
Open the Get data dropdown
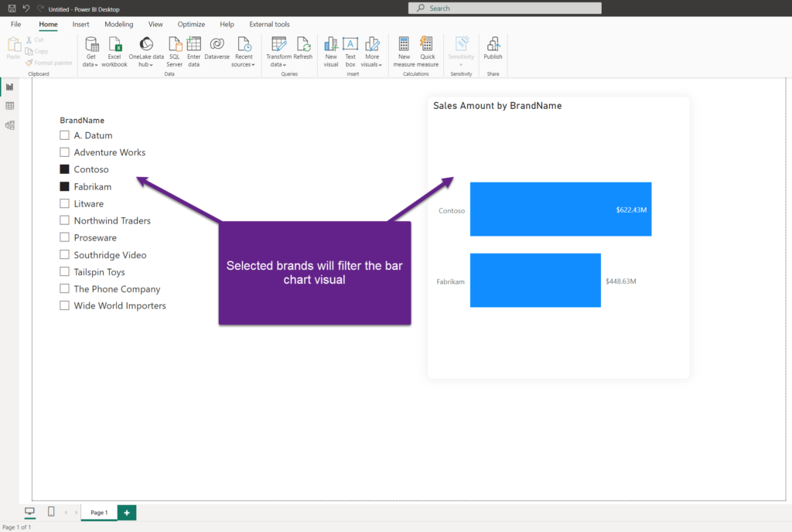click(x=91, y=52)
